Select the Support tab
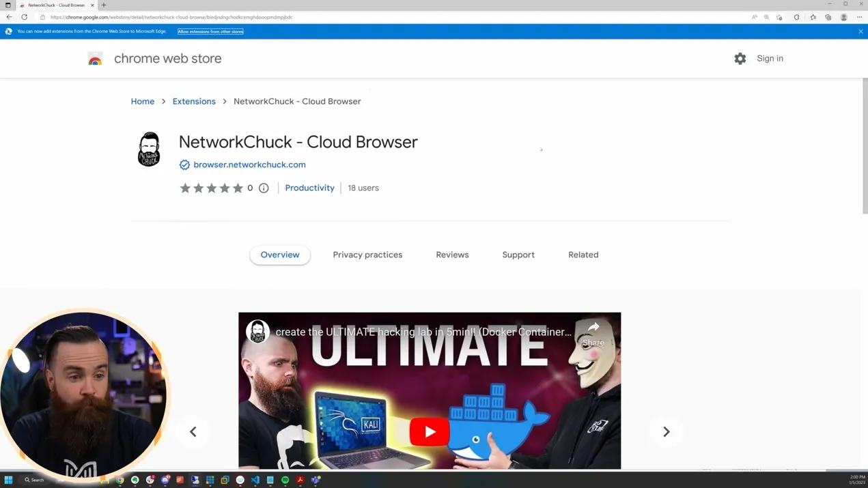Image resolution: width=868 pixels, height=488 pixels. [518, 255]
